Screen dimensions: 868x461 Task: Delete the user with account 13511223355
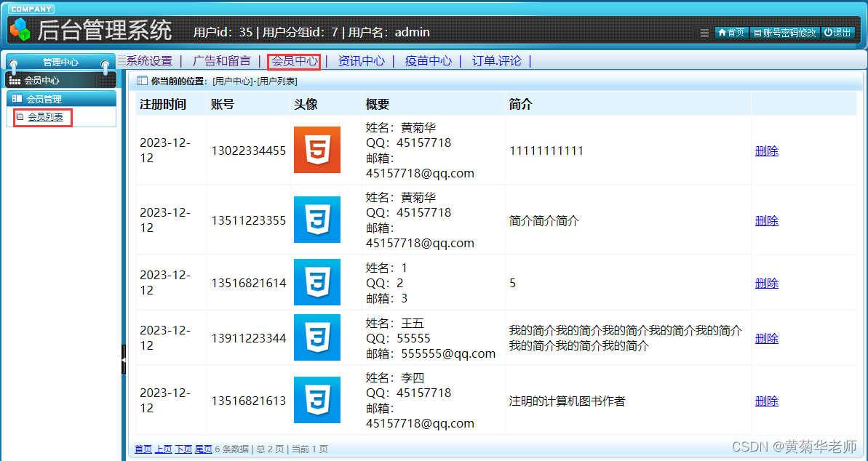click(x=767, y=220)
